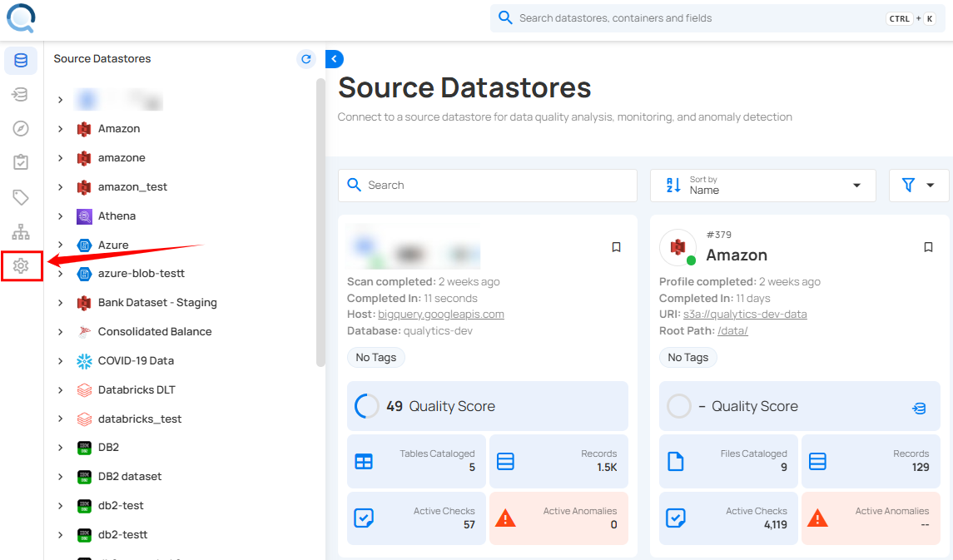Click the checks clipboard sidebar icon
The height and width of the screenshot is (560, 953).
click(x=21, y=162)
